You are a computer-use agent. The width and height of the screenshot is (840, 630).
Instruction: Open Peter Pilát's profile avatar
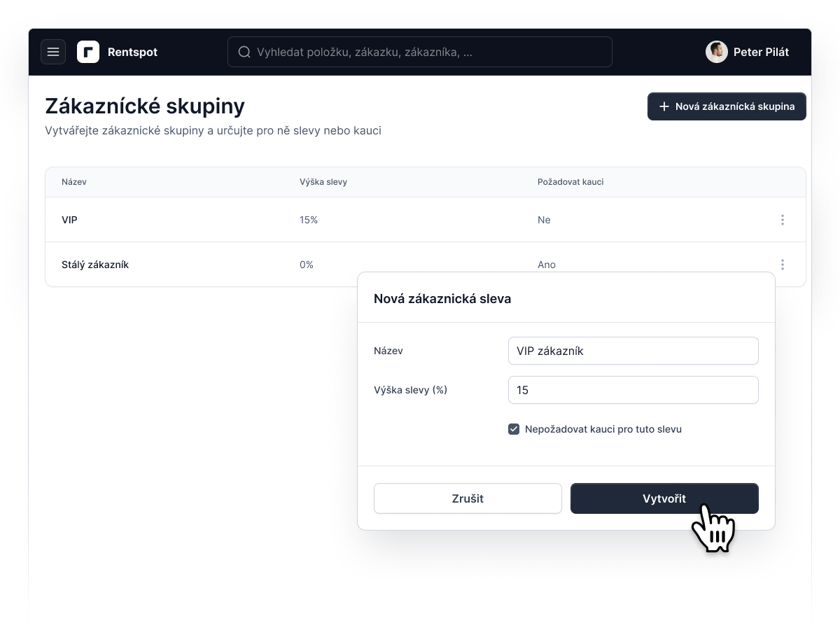pyautogui.click(x=716, y=52)
